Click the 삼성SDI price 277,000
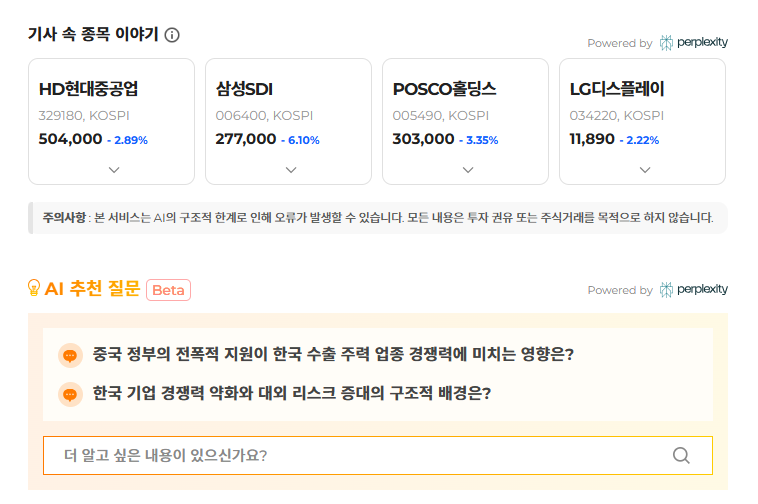Viewport: 758px width, 504px height. pyautogui.click(x=245, y=139)
